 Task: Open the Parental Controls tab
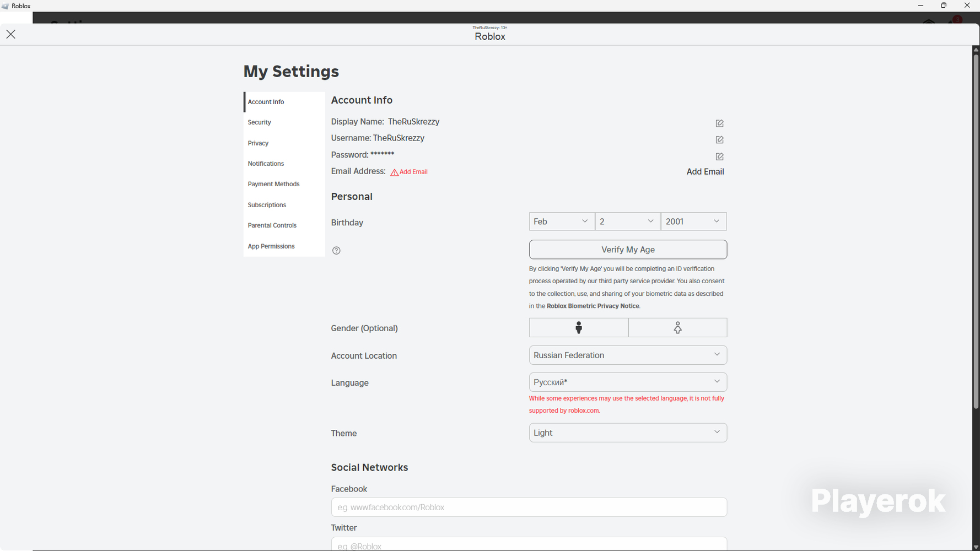(284, 225)
